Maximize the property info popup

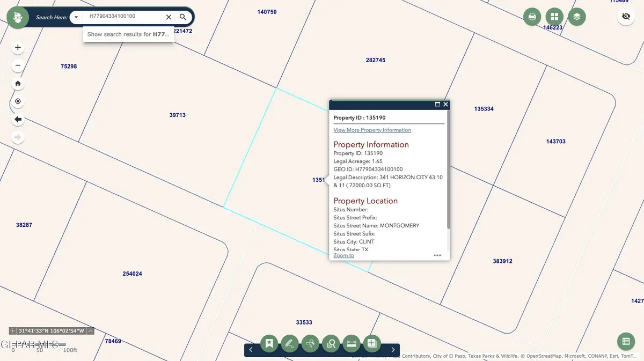pos(437,104)
